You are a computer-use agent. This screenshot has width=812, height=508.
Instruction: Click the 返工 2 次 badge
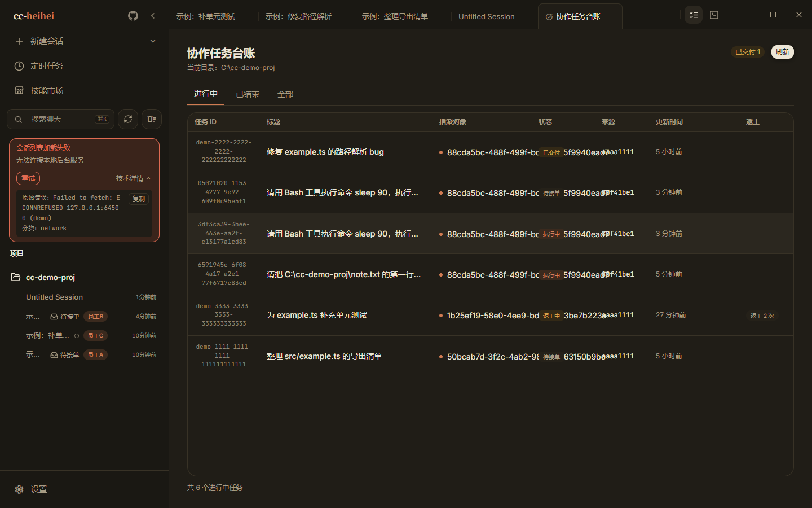pyautogui.click(x=762, y=316)
